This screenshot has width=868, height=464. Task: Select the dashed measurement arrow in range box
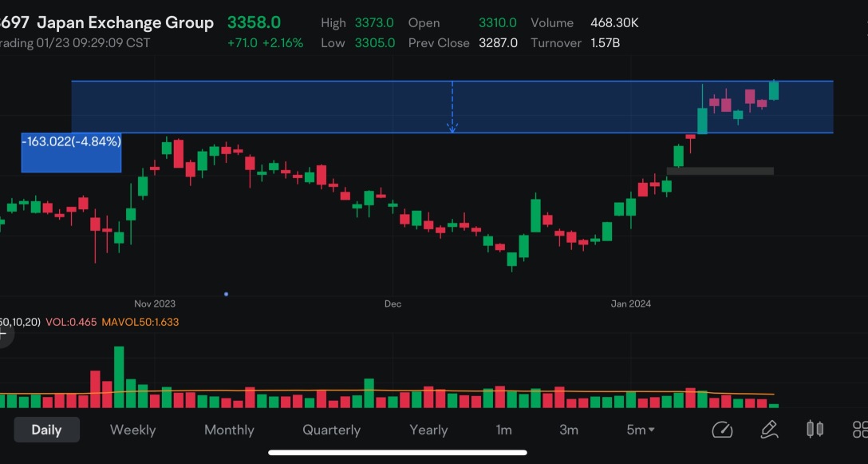(x=452, y=107)
